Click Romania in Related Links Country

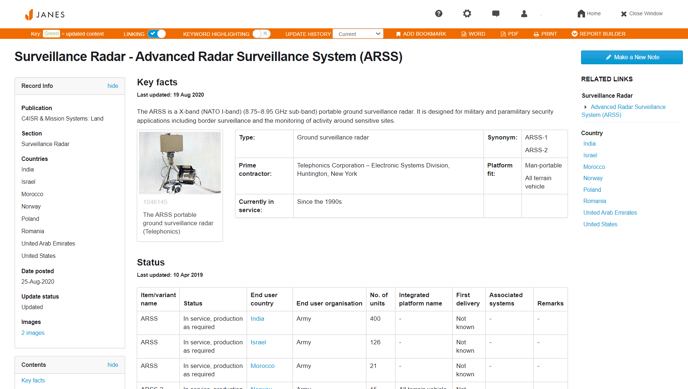click(595, 201)
